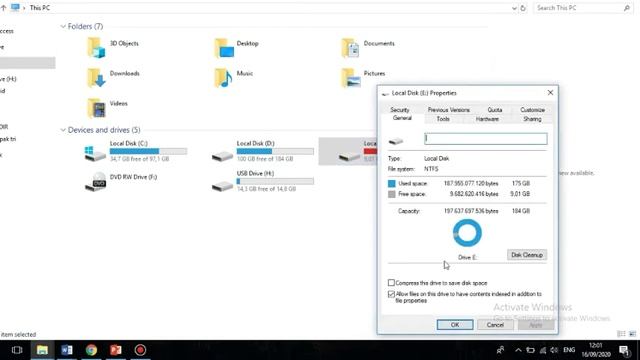Click the Local Disk (D:) usage bar
This screenshot has height=360, width=640.
[275, 151]
